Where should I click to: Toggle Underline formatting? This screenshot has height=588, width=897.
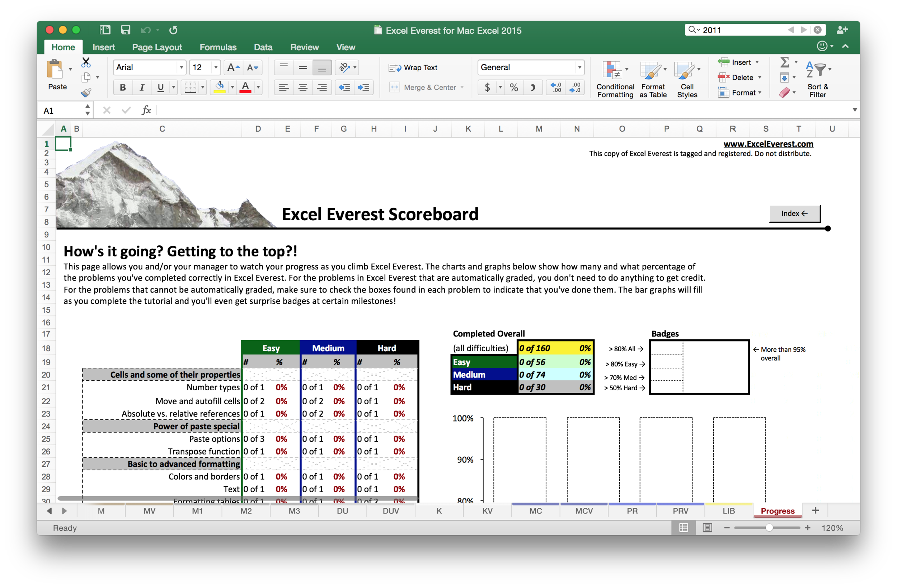pyautogui.click(x=160, y=88)
